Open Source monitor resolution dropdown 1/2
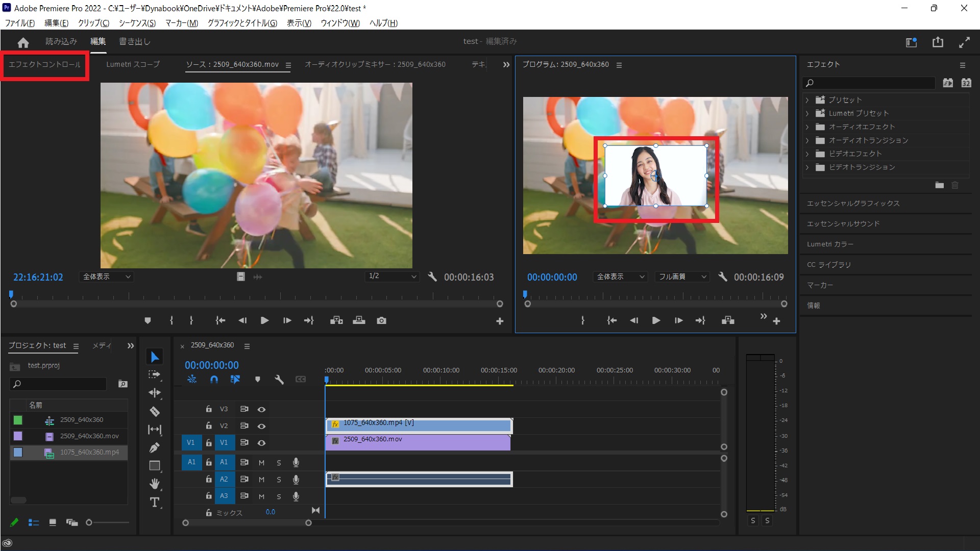 pyautogui.click(x=392, y=276)
